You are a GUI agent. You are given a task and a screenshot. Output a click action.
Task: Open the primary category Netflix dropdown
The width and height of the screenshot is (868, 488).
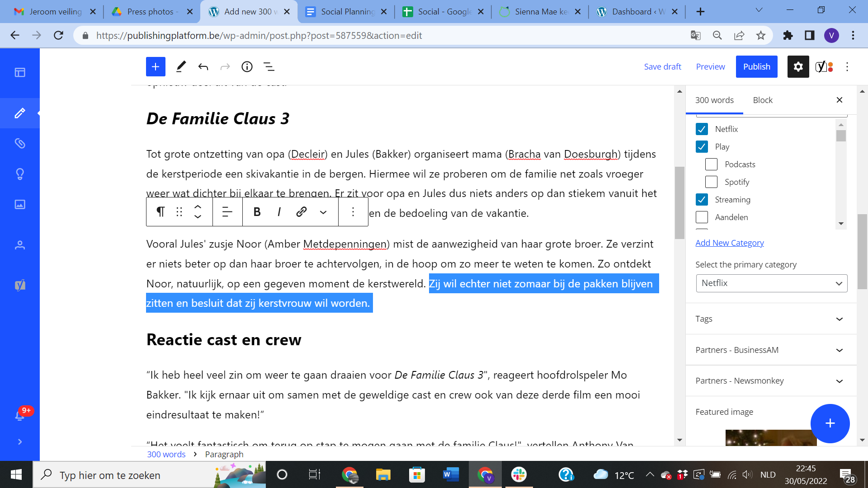[771, 283]
